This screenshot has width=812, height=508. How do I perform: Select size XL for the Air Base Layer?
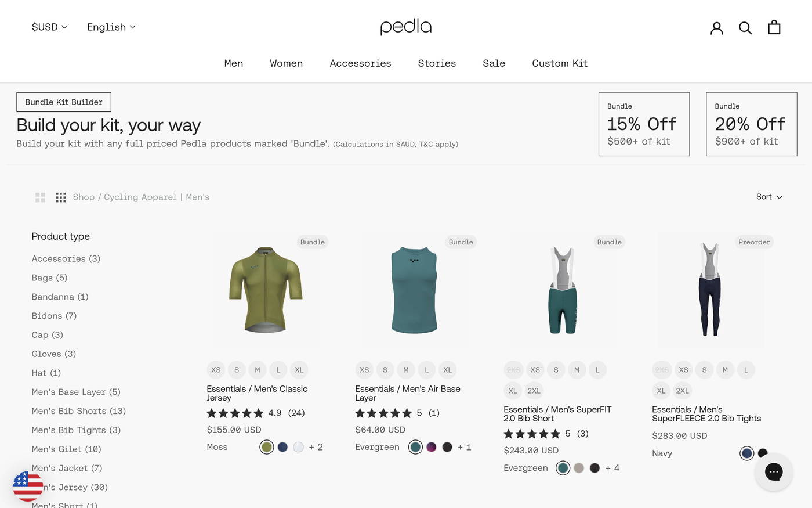pos(447,370)
